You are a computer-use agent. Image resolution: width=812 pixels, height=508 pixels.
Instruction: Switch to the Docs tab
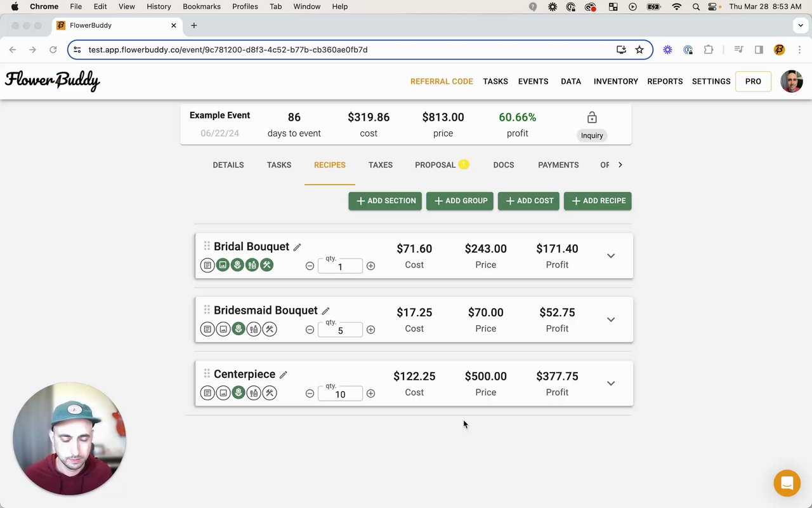point(504,165)
